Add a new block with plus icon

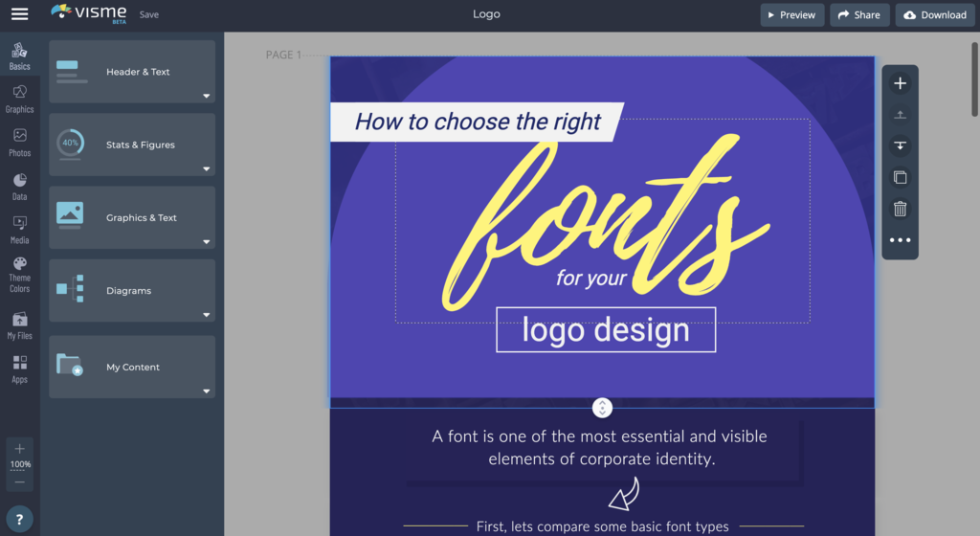[x=900, y=83]
